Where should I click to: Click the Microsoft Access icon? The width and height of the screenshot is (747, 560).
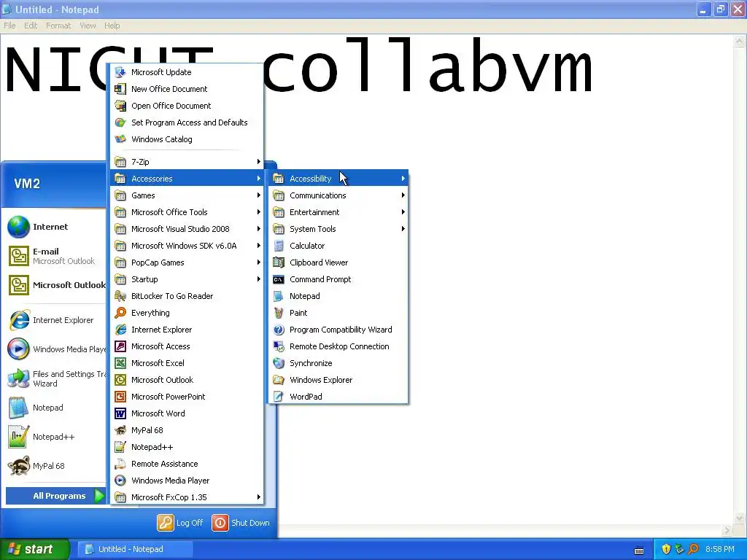pos(120,346)
